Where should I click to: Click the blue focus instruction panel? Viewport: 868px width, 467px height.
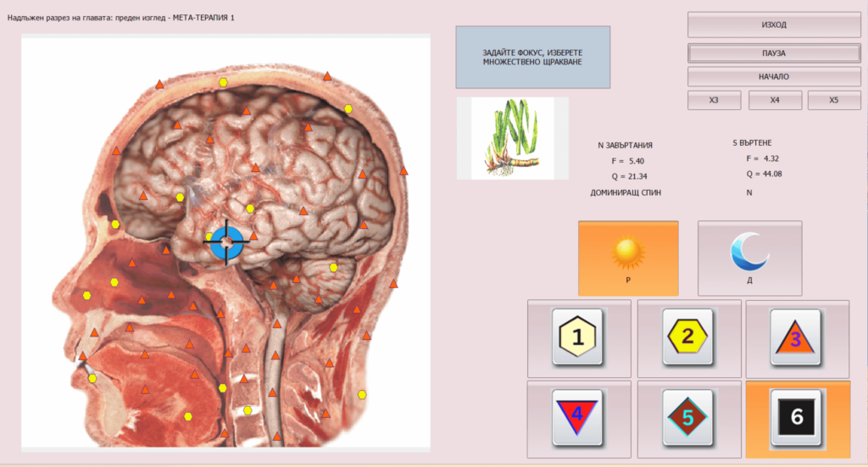[x=533, y=57]
